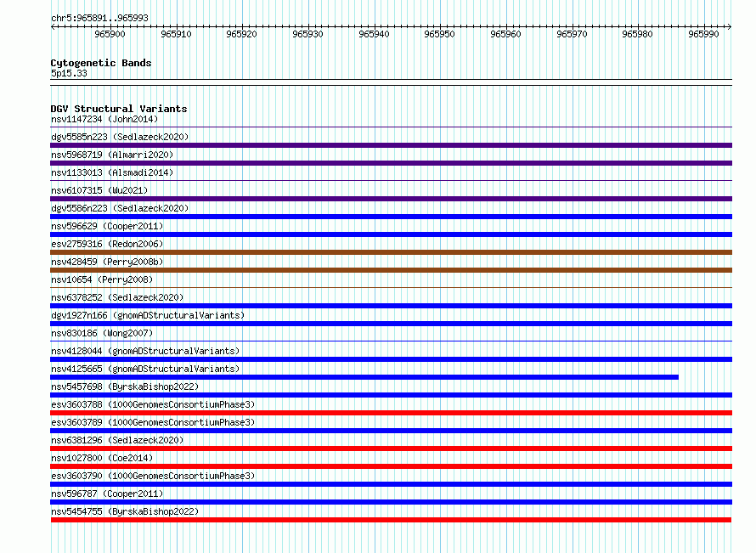The image size is (756, 553).
Task: Click ruler position 965970
Action: coord(572,34)
